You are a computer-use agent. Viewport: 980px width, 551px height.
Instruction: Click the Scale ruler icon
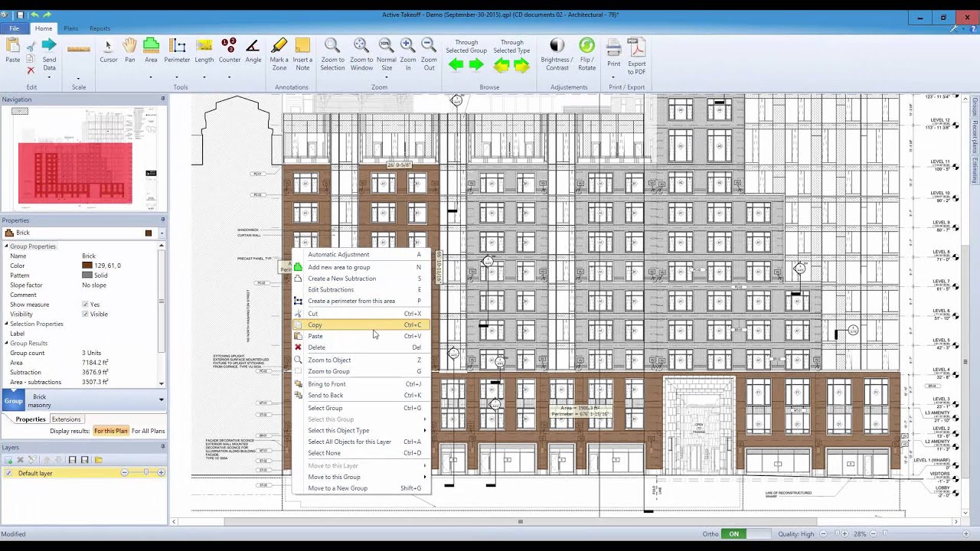click(79, 49)
